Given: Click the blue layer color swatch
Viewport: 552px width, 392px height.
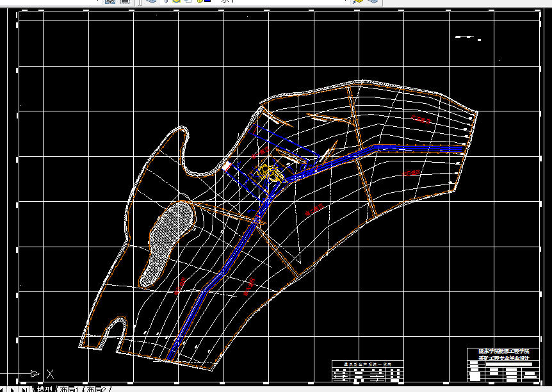Looking at the screenshot, I should coord(207,1).
